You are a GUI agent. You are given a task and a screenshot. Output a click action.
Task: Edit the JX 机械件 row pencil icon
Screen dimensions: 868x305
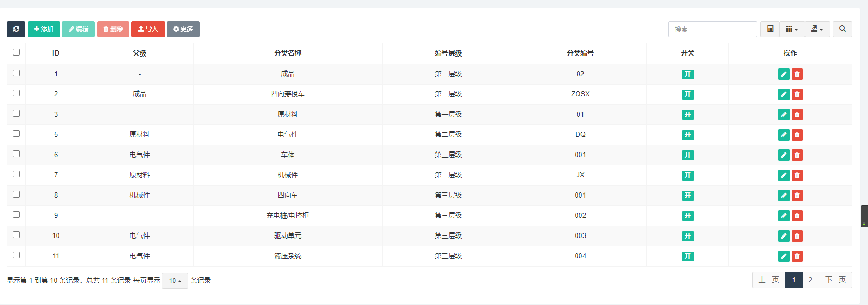point(784,175)
